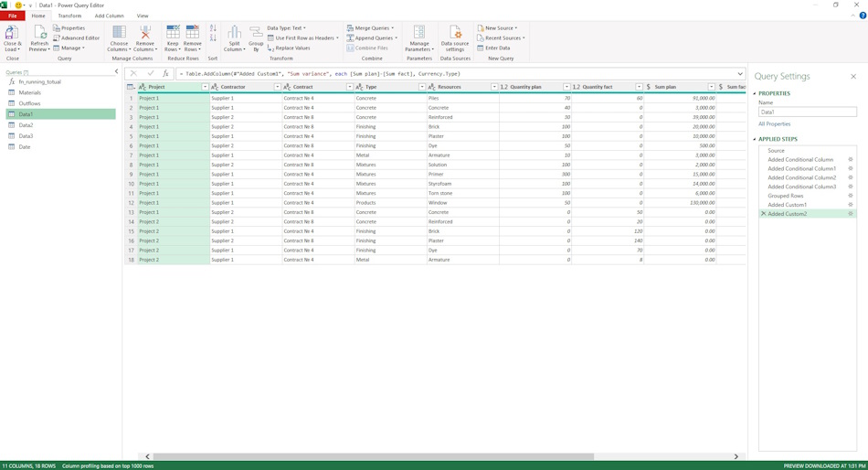Click the smiley feedback icon
Viewport: 868px width, 470px height.
18,5
